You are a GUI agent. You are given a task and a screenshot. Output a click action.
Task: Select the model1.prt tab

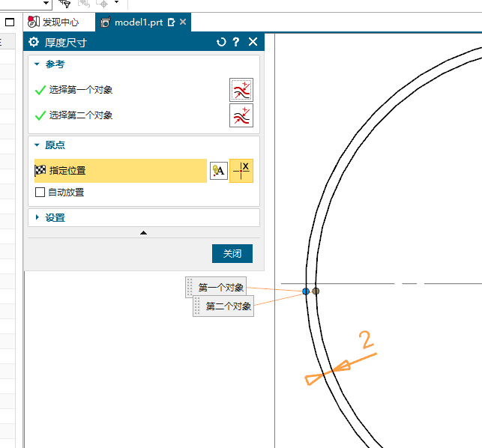(x=137, y=22)
